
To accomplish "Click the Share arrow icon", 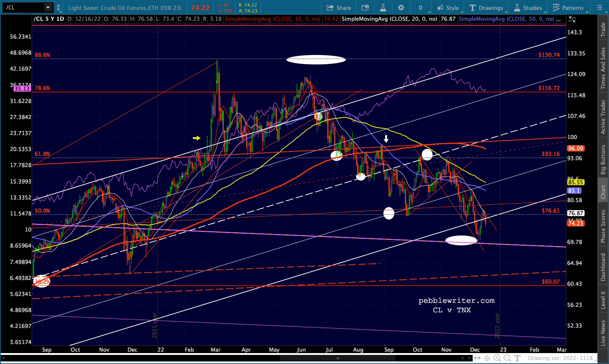I will pos(330,8).
